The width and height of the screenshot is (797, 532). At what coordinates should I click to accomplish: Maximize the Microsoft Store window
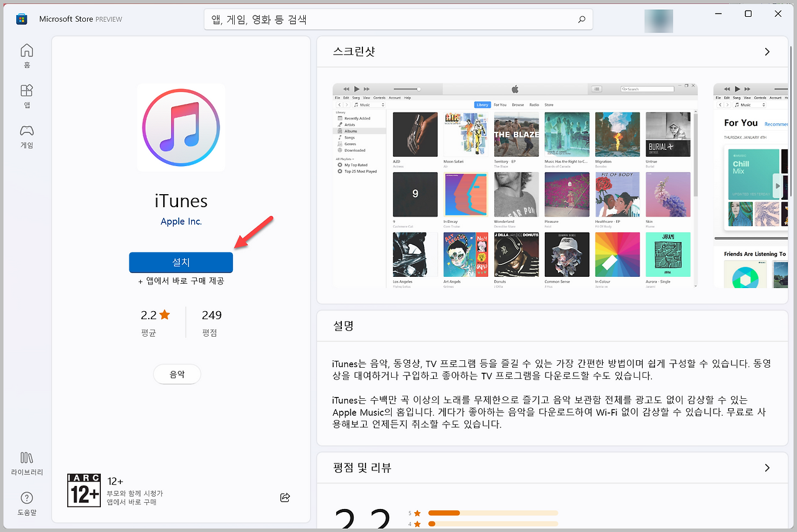(748, 14)
